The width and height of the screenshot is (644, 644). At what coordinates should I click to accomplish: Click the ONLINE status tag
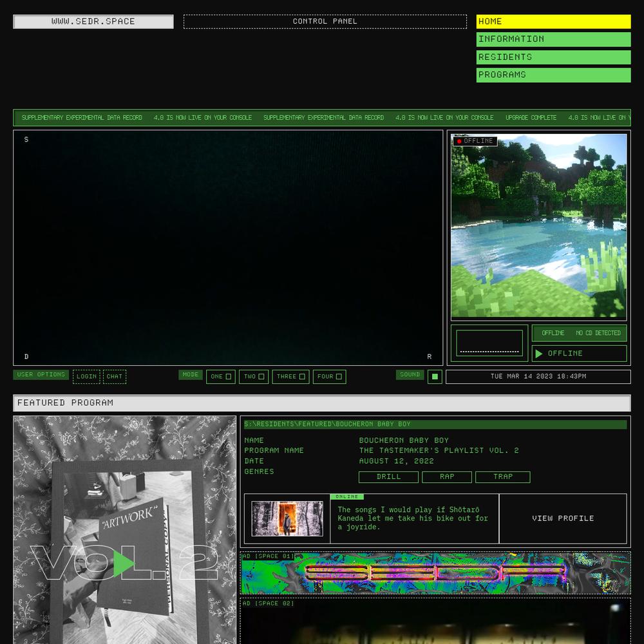click(x=347, y=497)
